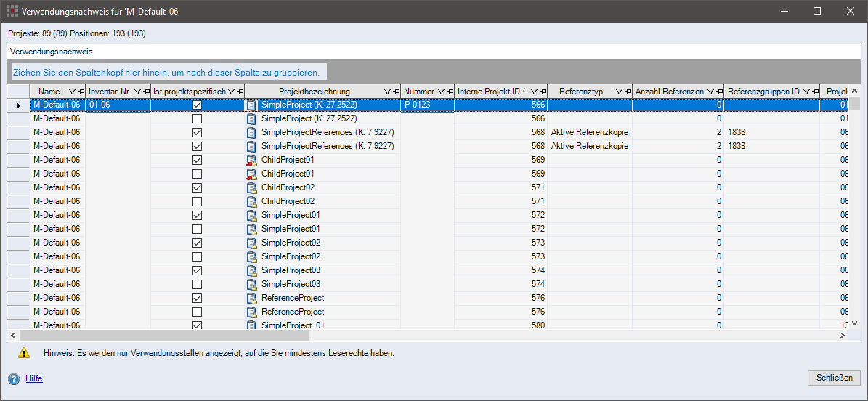Open the Hilfe link
Screen dimensions: 868x401
pos(33,379)
